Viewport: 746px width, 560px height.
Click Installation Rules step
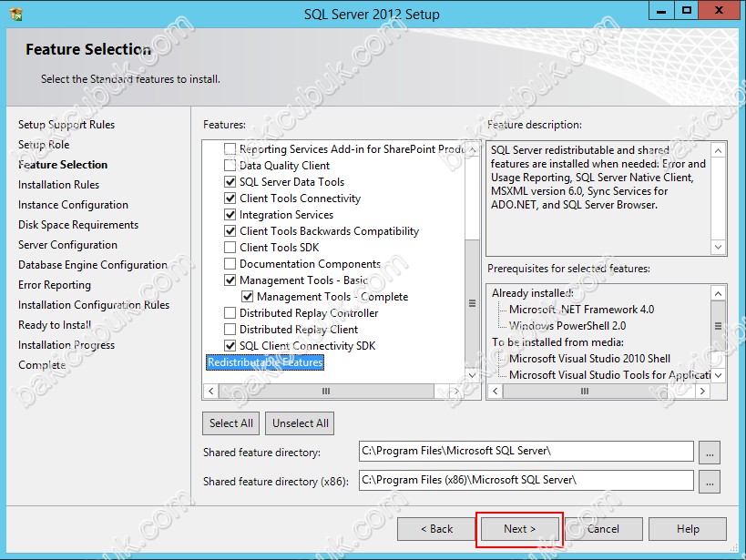pos(58,185)
